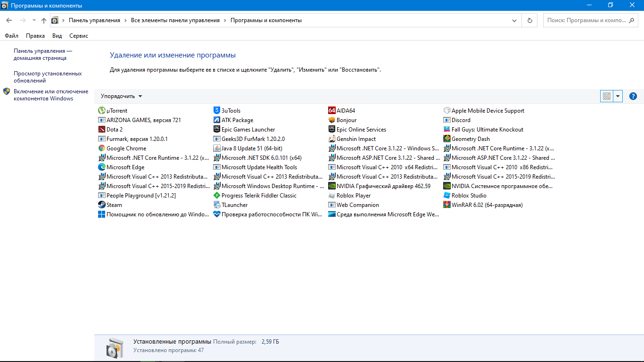Open the Файл menu
Image resolution: width=644 pixels, height=362 pixels.
pos(12,36)
